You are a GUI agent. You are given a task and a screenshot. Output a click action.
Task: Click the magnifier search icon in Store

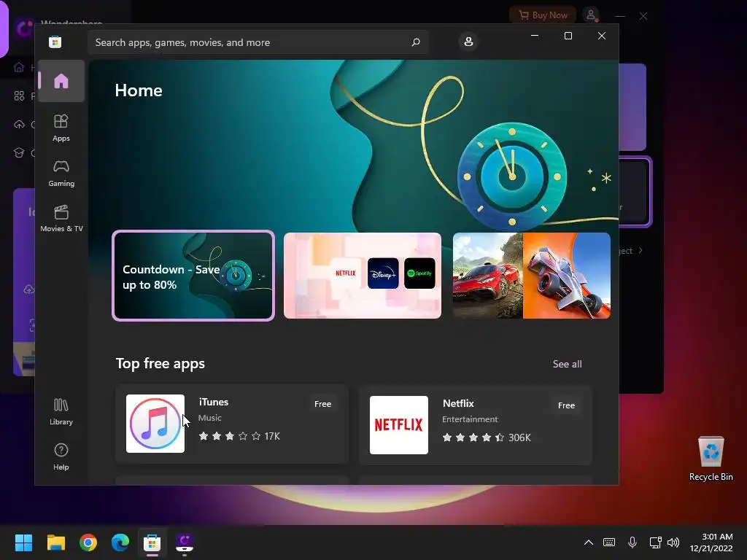click(415, 42)
